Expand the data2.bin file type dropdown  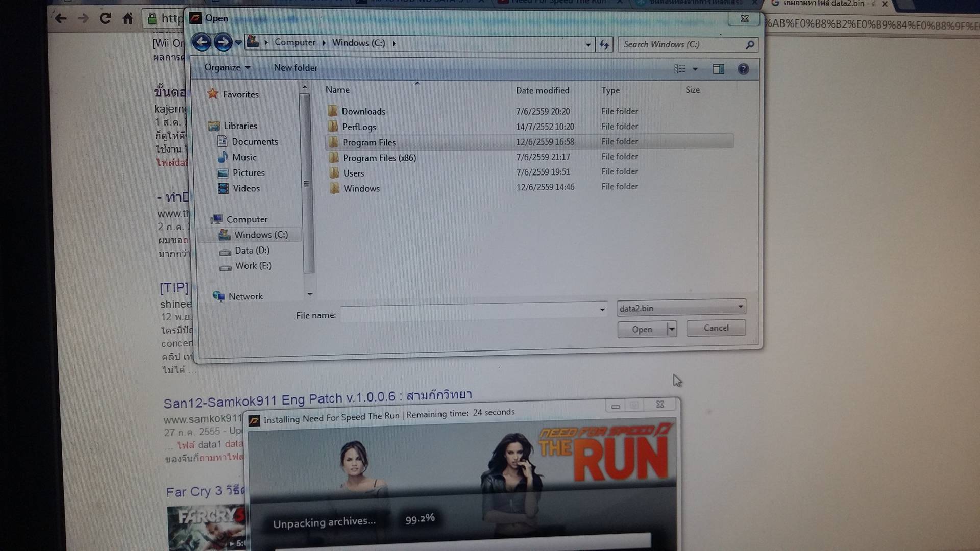740,307
